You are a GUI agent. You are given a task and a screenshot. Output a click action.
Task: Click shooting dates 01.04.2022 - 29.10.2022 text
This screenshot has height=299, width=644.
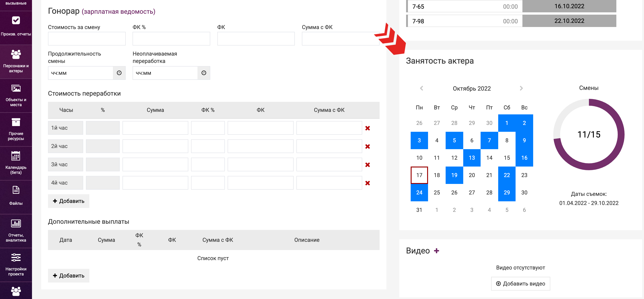tap(589, 203)
